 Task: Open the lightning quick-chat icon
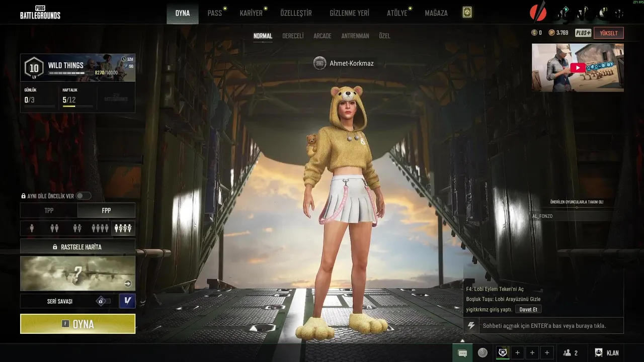[471, 326]
